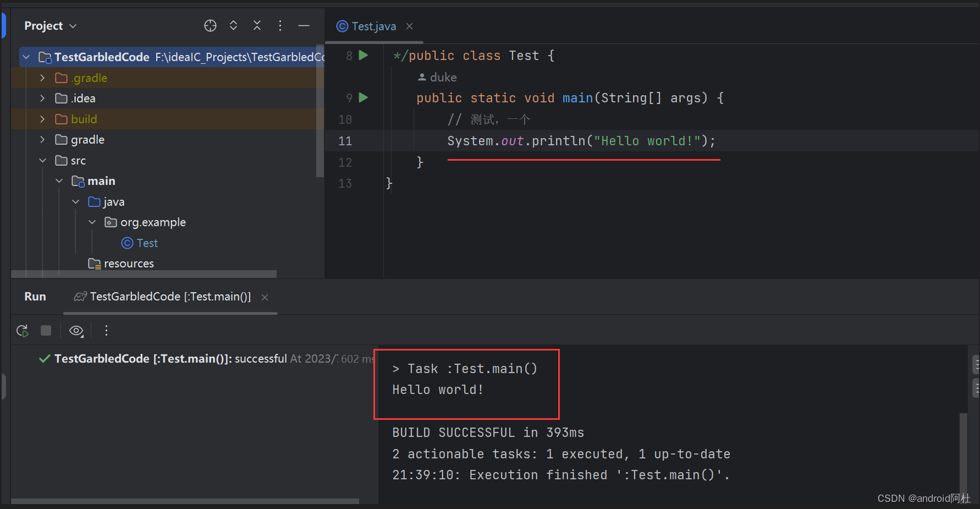Expand the build folder
Viewport: 980px width, 509px height.
(x=42, y=119)
